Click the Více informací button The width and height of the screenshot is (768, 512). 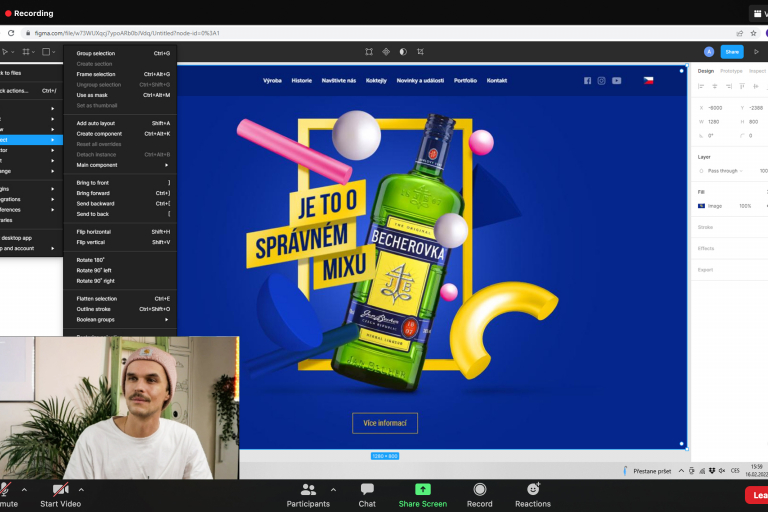[385, 423]
